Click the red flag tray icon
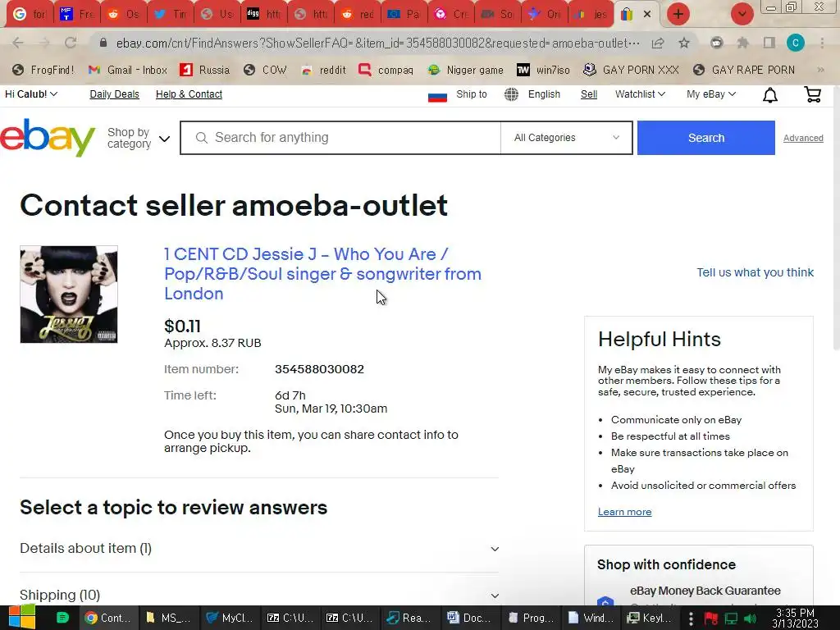 [711, 619]
